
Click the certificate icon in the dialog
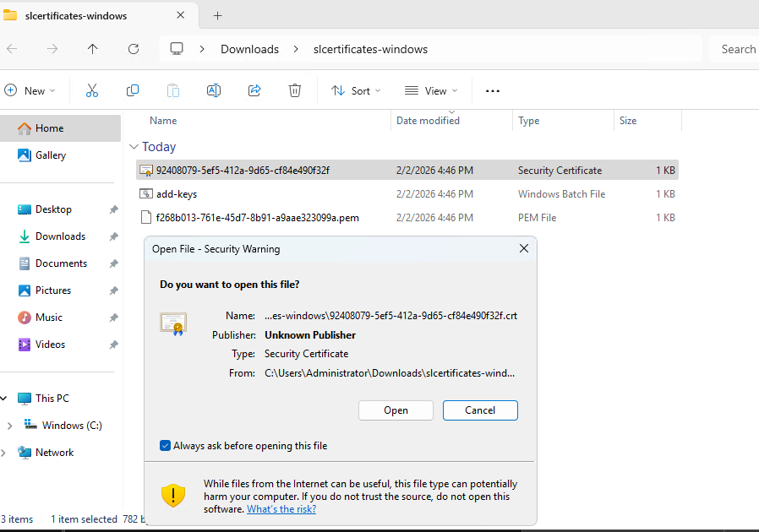pos(173,324)
